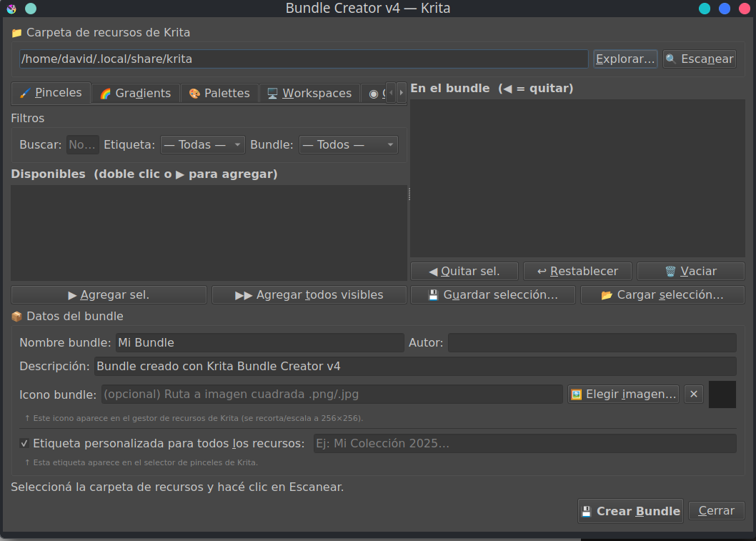
Task: Edit the Krita resources folder path field
Action: pos(304,59)
